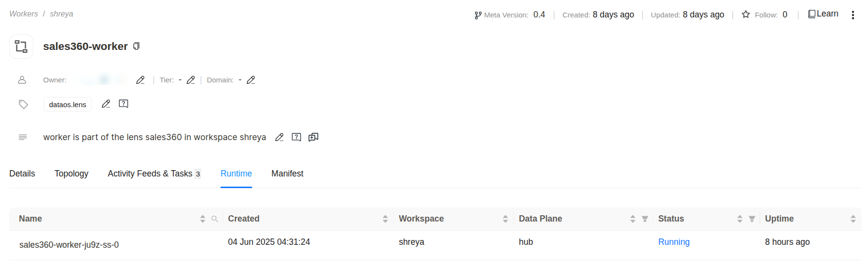Edit the Owner field
Image resolution: width=868 pixels, height=271 pixels.
[140, 80]
